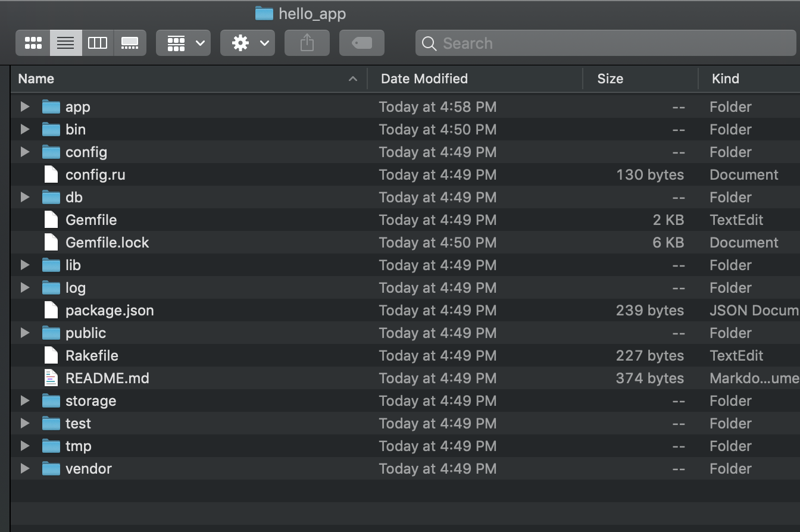Screen dimensions: 800x532
Task: Click the Edit Tags toolbar button
Action: coord(362,43)
